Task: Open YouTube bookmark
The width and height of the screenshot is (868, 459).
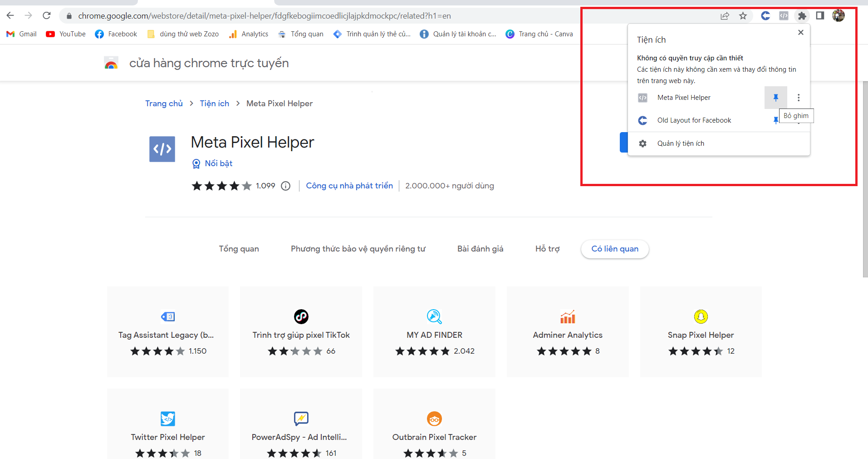Action: click(66, 34)
